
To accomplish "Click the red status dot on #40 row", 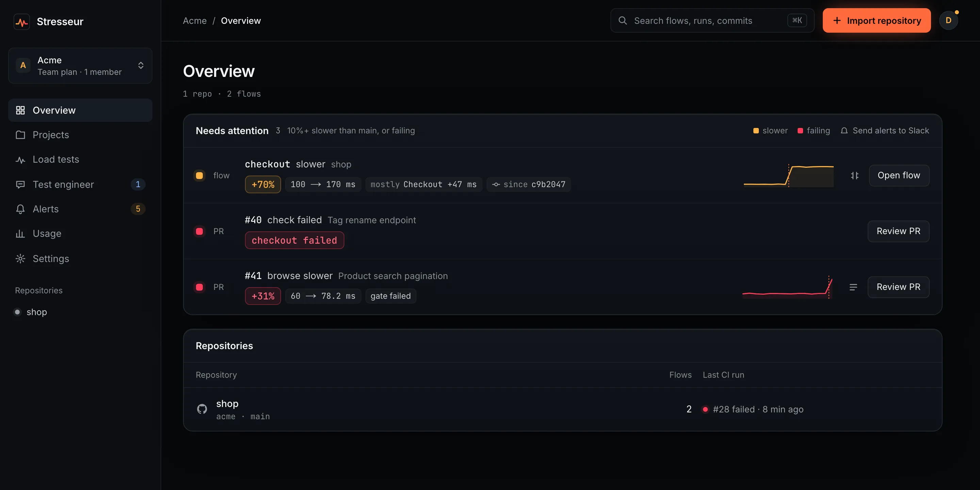I will coord(199,231).
